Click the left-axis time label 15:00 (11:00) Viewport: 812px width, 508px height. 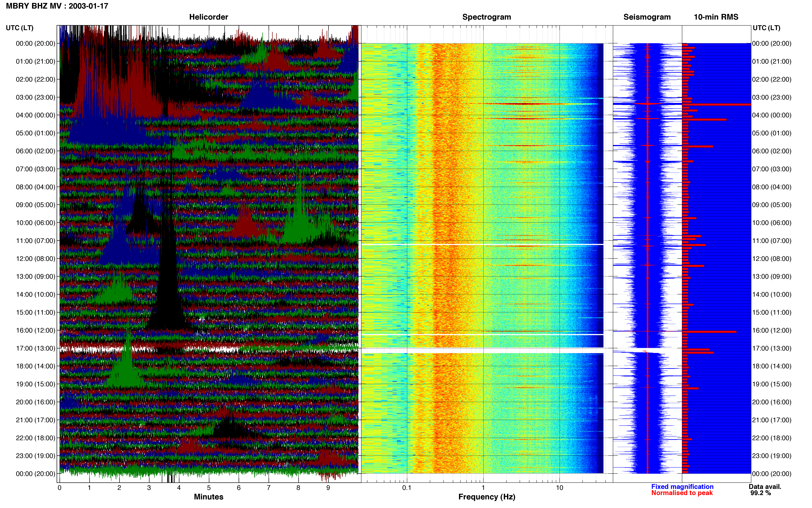coord(36,313)
